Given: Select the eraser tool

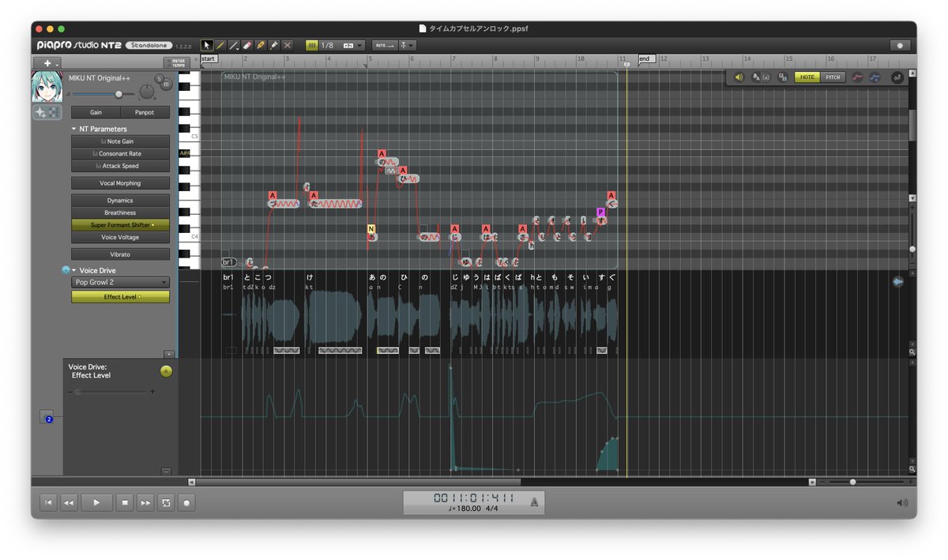Looking at the screenshot, I should point(248,46).
